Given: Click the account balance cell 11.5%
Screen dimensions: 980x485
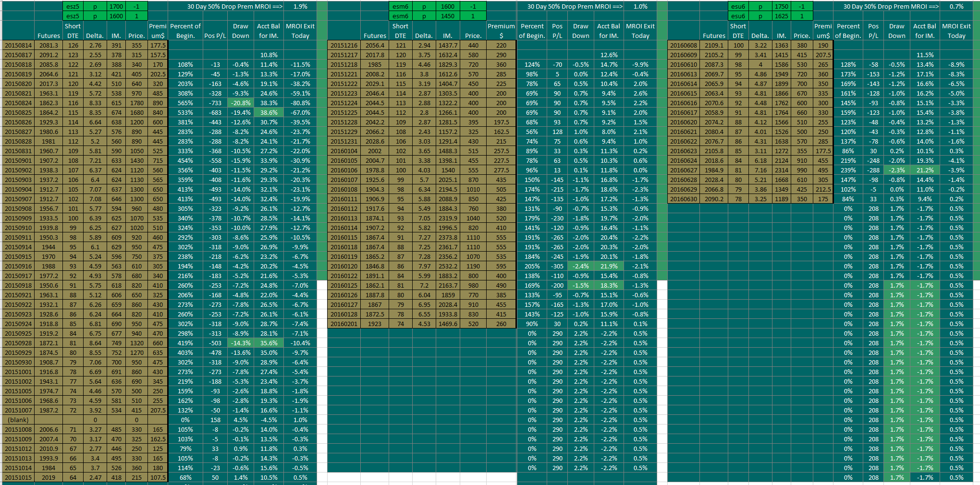Looking at the screenshot, I should [x=925, y=55].
